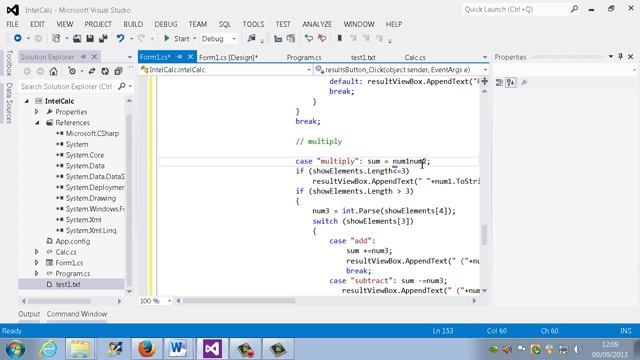Open the editor zoom 100 % dropdown
The image size is (640, 360).
point(169,301)
